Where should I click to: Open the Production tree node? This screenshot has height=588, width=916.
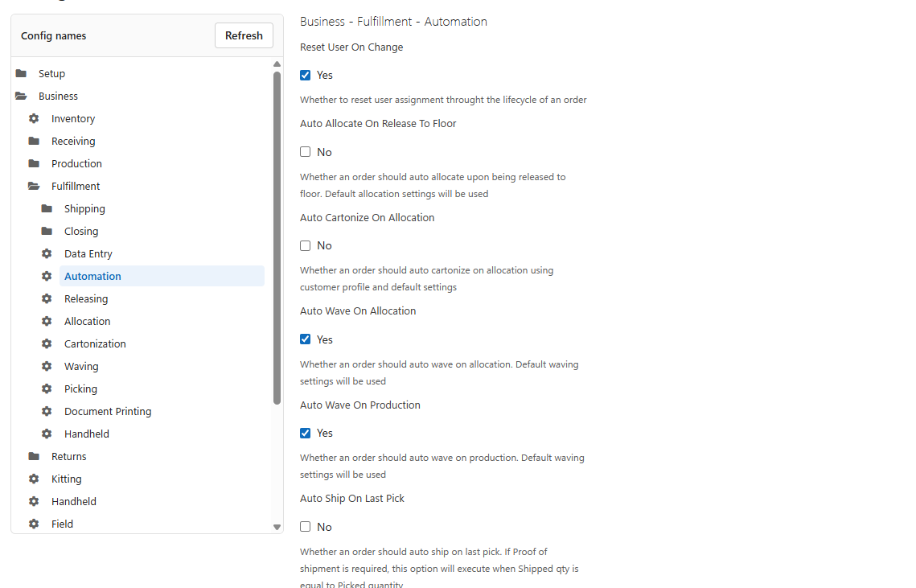click(76, 163)
